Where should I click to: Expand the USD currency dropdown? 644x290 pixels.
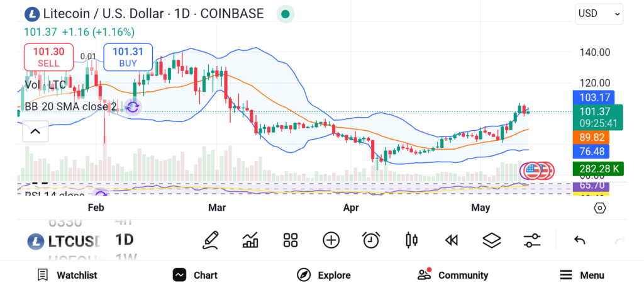(599, 14)
